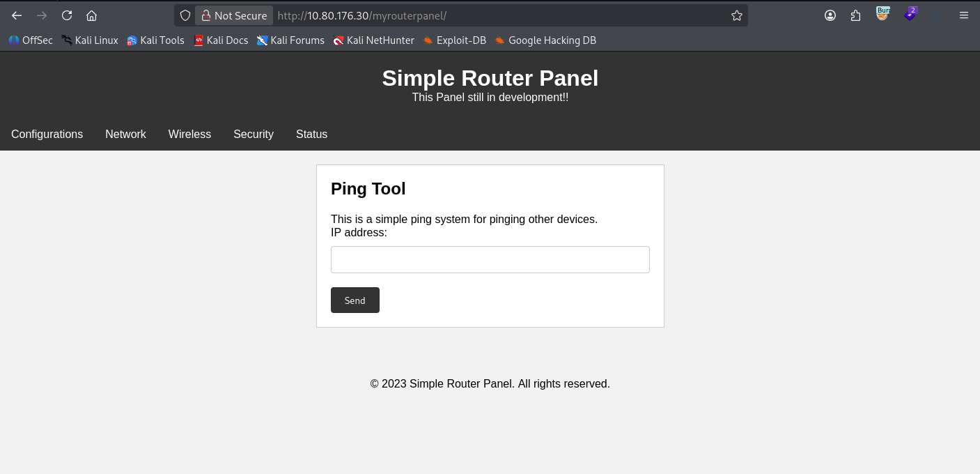Click the tracking protection shield icon

pyautogui.click(x=185, y=15)
